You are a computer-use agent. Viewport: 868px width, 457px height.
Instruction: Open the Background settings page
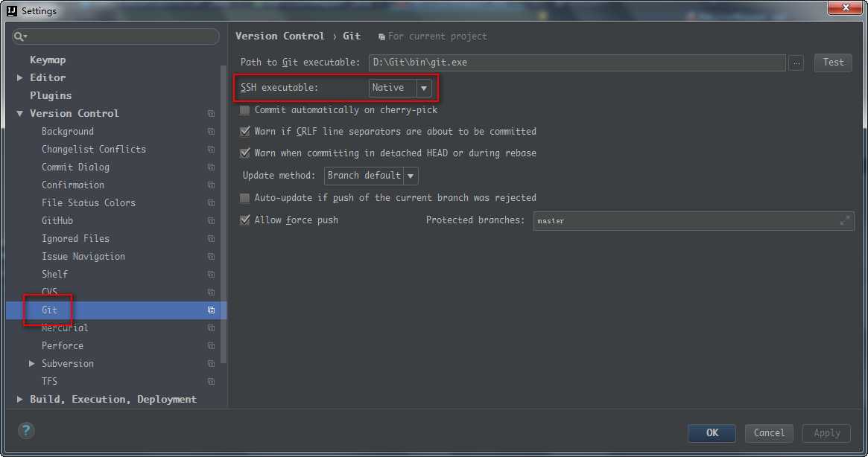(68, 132)
